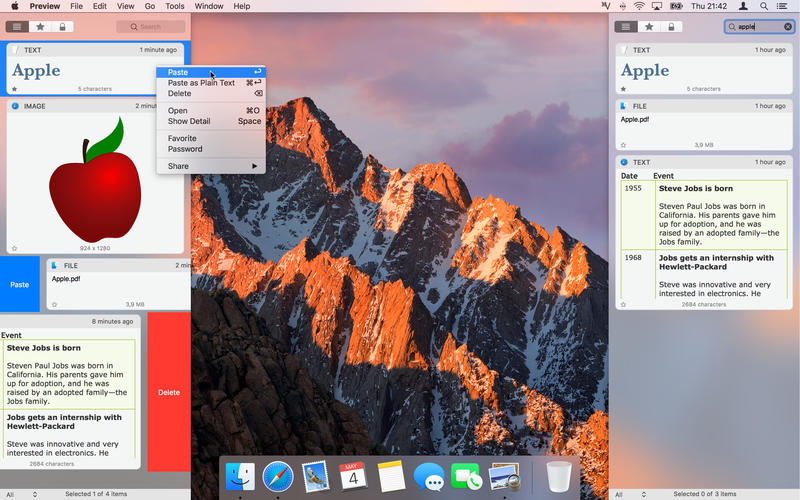
Task: Click the '1968' date cell in right panel
Action: [x=633, y=258]
